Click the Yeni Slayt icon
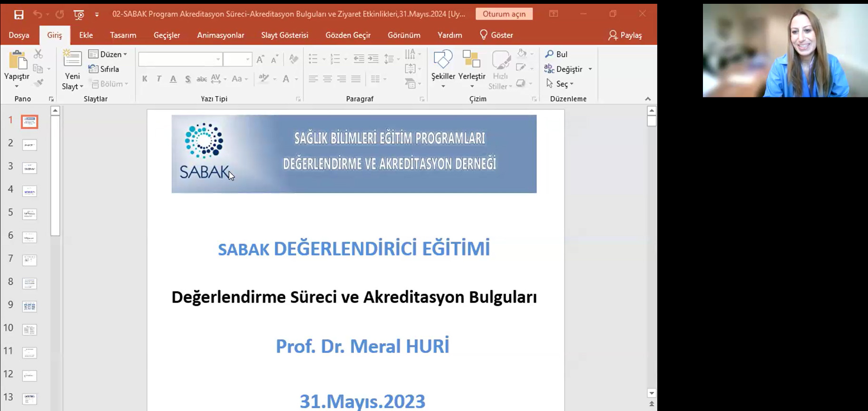The width and height of the screenshot is (868, 411). (72, 59)
